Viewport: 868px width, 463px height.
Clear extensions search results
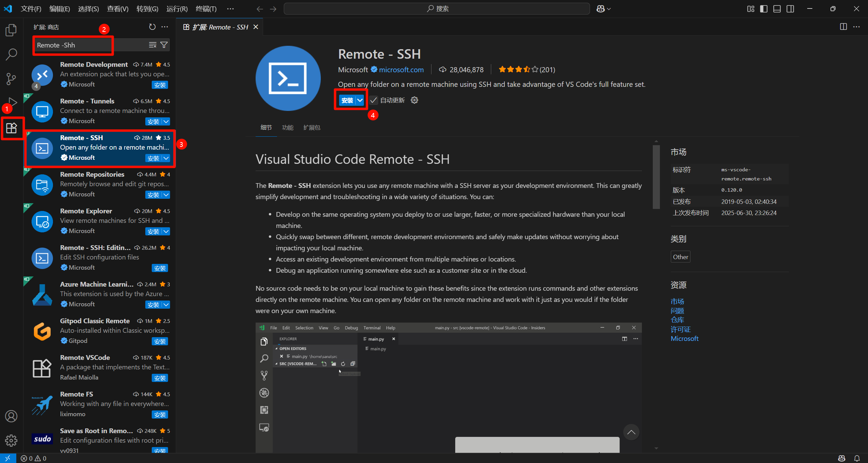pyautogui.click(x=153, y=45)
